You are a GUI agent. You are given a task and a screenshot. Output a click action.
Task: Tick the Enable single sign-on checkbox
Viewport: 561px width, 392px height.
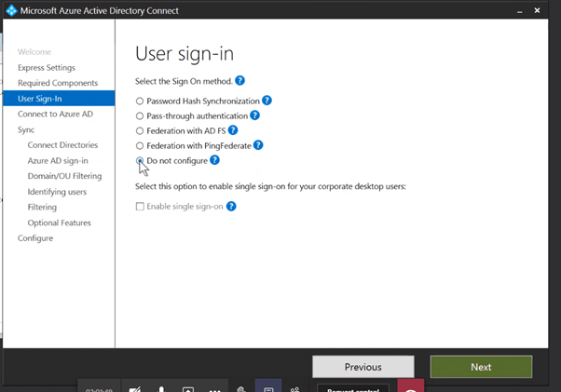coord(140,206)
